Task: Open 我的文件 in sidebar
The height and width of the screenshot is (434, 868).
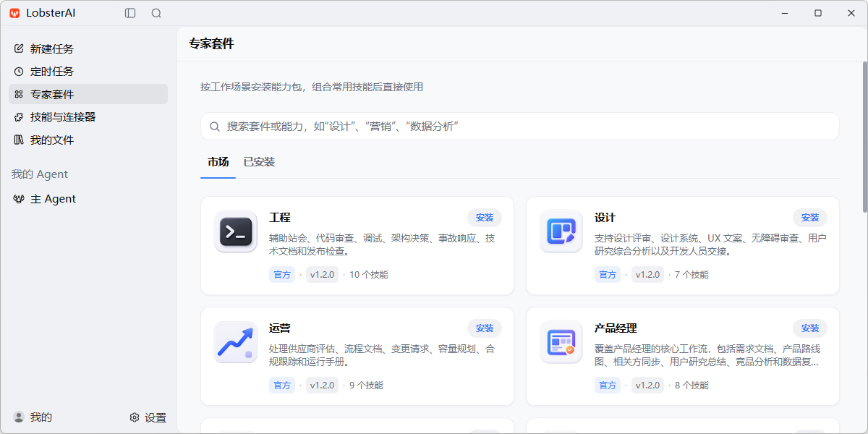Action: point(88,140)
